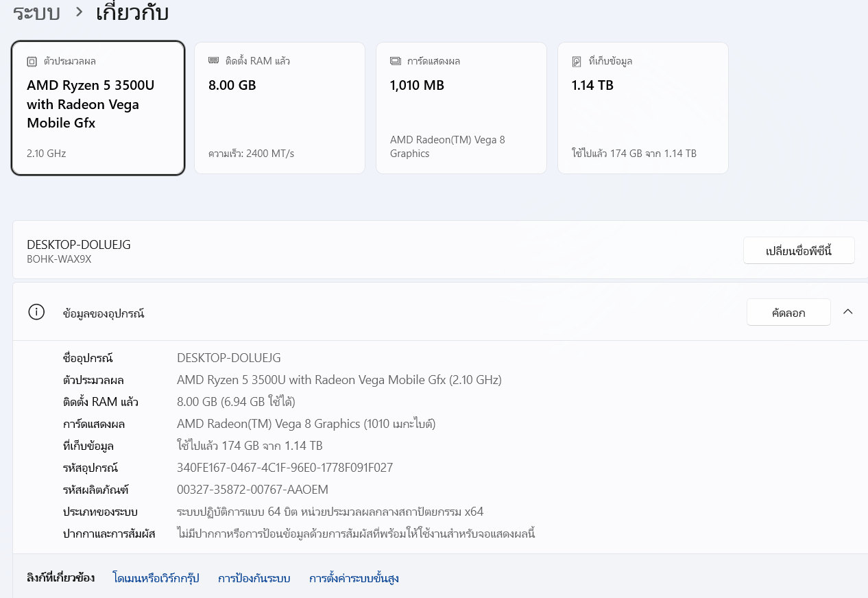Click the rename this PC button
The height and width of the screenshot is (598, 868).
pos(799,250)
